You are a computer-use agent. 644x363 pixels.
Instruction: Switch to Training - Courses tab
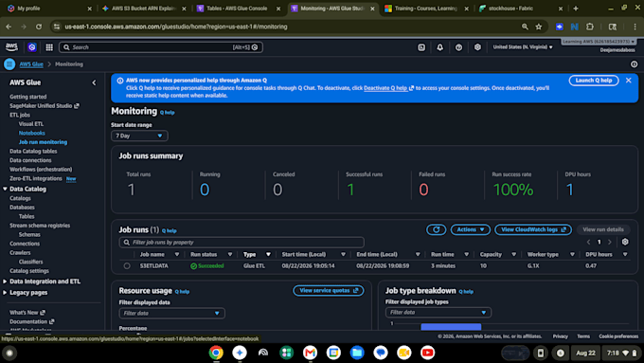click(425, 9)
